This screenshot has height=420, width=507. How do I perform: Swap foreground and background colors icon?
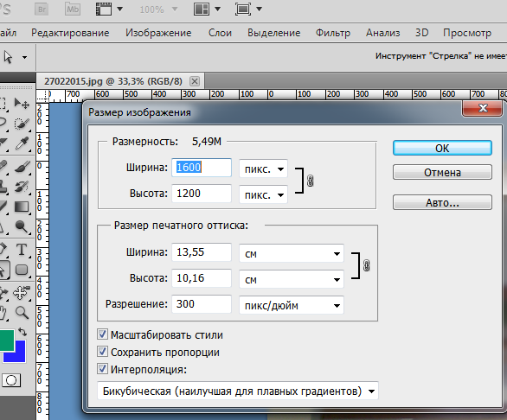click(x=22, y=332)
